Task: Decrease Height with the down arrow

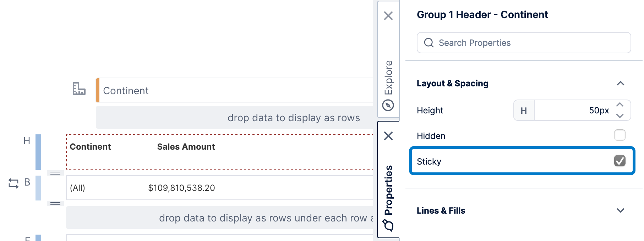Action: [620, 116]
